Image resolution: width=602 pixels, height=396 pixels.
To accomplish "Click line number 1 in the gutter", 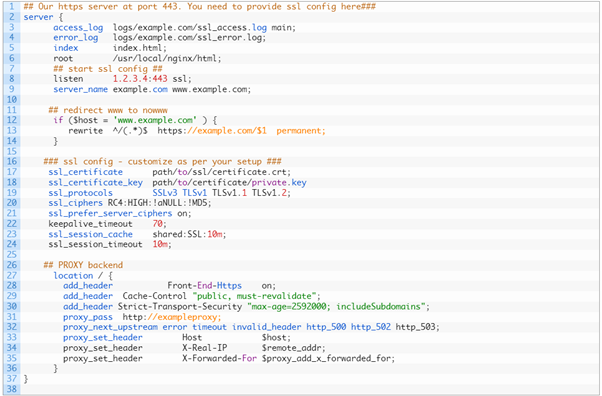I will (12, 7).
